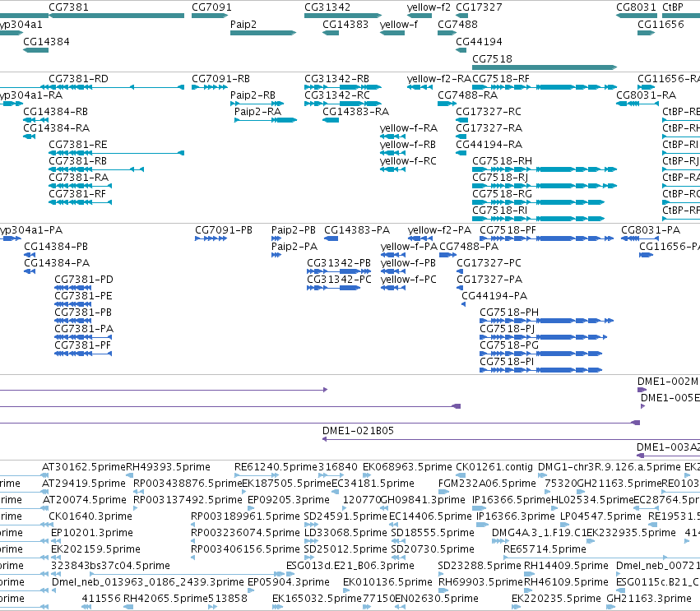Select EST AT30162.5prime

(84, 467)
